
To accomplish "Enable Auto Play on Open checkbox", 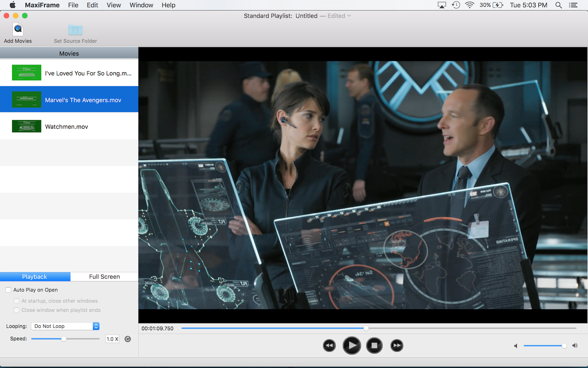I will pyautogui.click(x=8, y=290).
